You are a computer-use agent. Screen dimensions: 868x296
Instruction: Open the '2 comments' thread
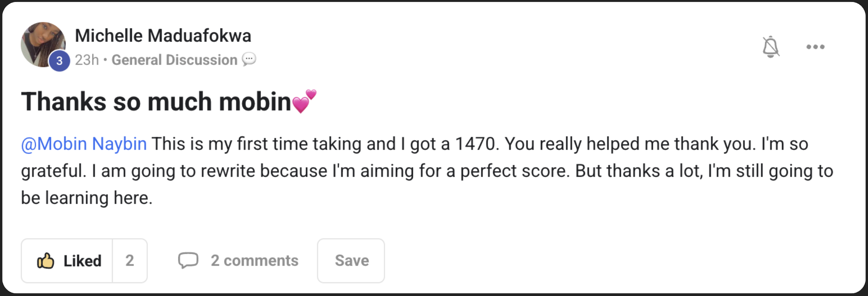(x=254, y=260)
